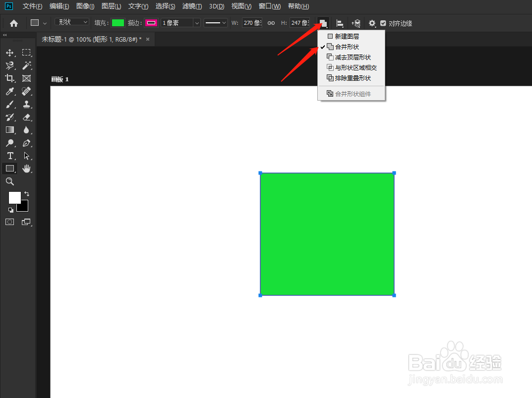Select the Brush tool
Screen dimensions: 532x398
pyautogui.click(x=10, y=104)
